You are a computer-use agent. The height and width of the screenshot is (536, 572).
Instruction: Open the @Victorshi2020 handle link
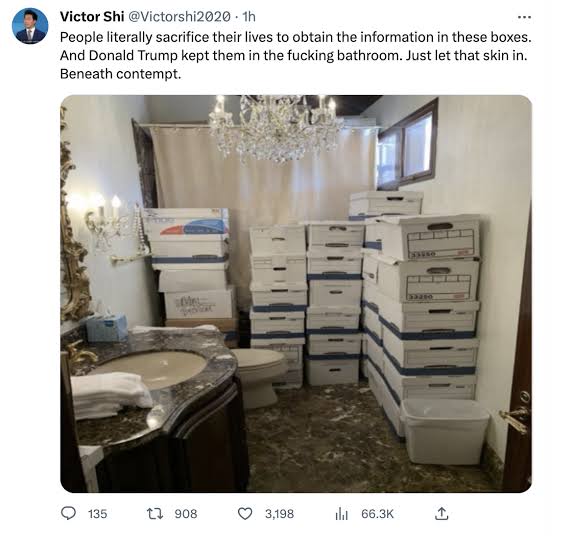tap(180, 16)
